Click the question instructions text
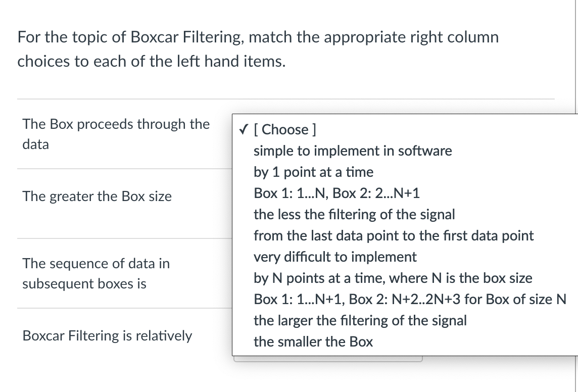578x392 pixels. coord(258,49)
